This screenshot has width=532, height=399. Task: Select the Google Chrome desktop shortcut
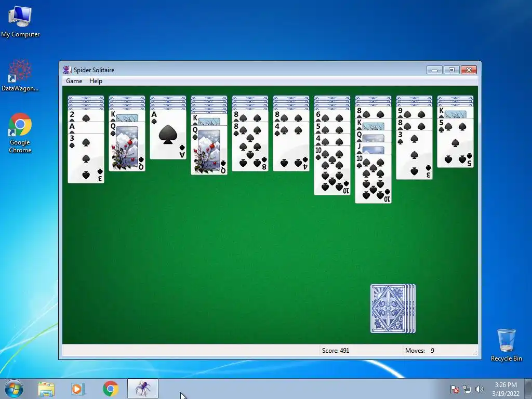(x=20, y=133)
